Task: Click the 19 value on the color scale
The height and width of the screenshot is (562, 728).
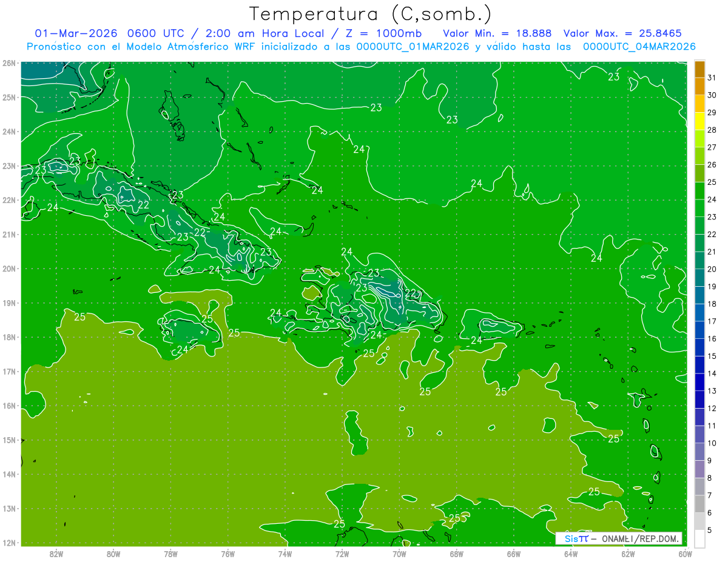Action: coord(712,286)
